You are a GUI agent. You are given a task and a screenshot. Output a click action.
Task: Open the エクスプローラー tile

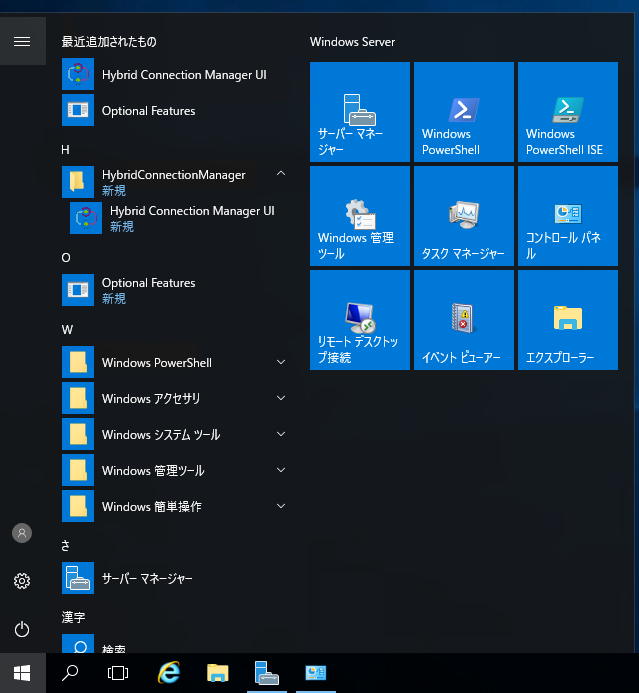568,320
